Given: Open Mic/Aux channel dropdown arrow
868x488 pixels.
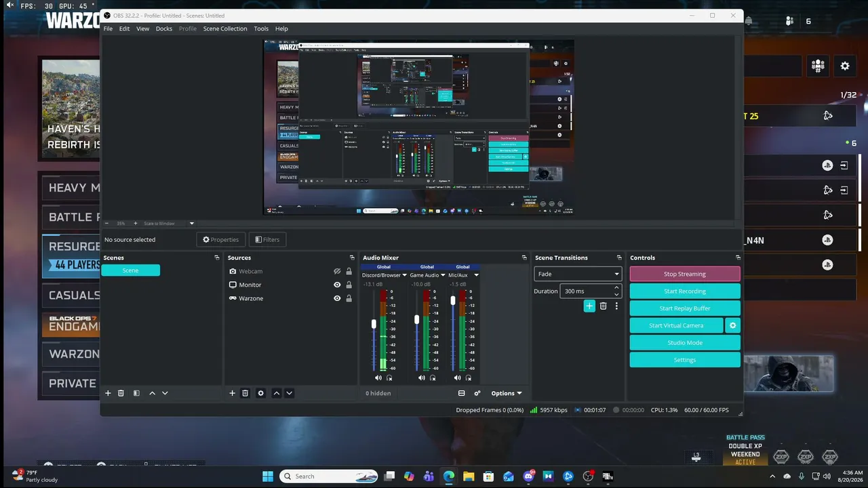Looking at the screenshot, I should (x=476, y=275).
